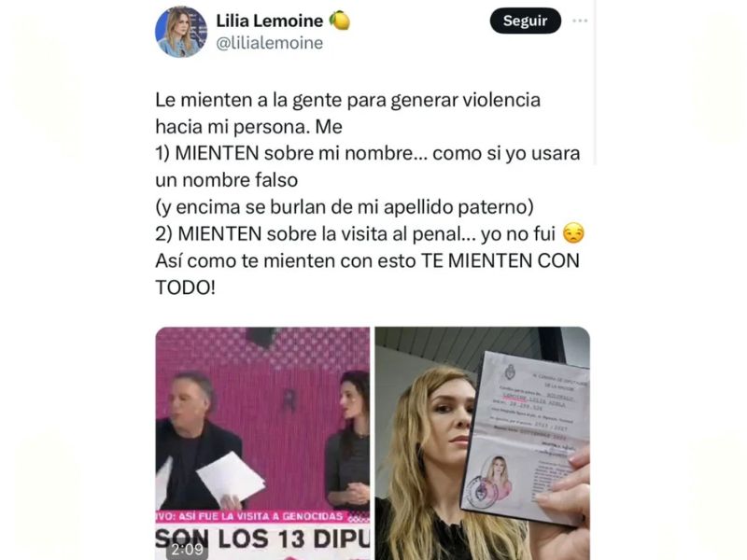Click the 'SON LOS 13 DIPU' headline banner

pyautogui.click(x=262, y=539)
